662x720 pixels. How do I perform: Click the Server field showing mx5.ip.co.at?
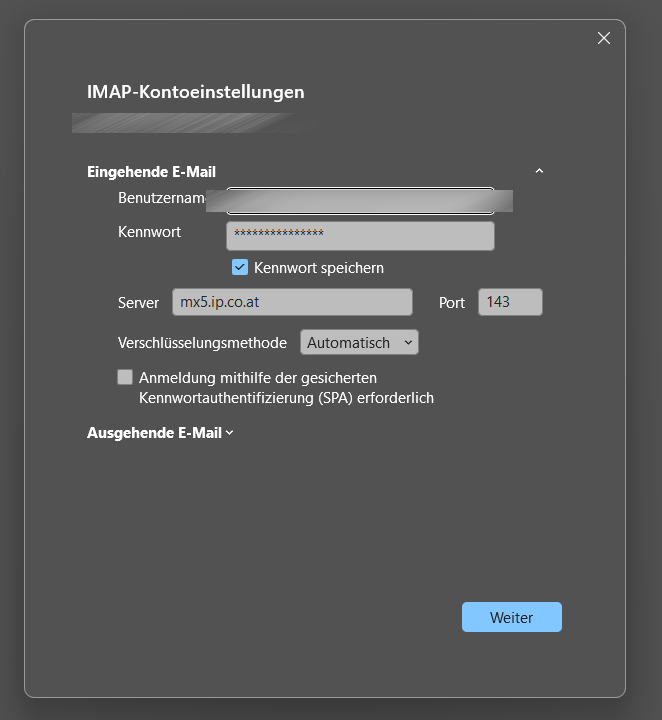pyautogui.click(x=292, y=302)
